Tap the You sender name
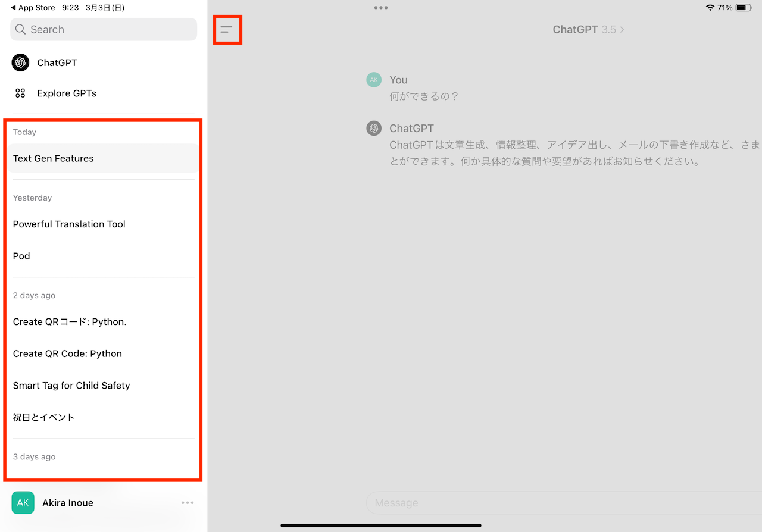This screenshot has width=762, height=532. click(x=399, y=80)
